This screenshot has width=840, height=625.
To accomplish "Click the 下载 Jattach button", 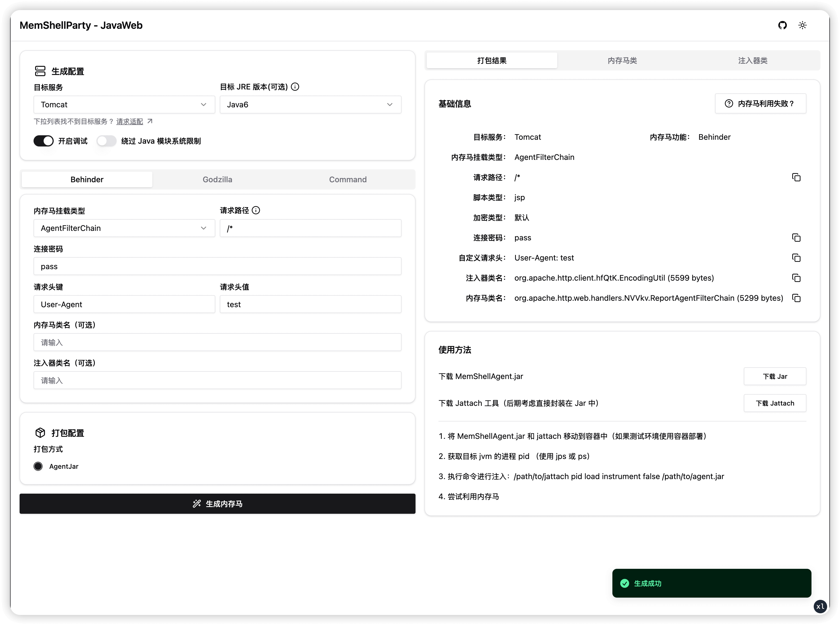I will (x=775, y=403).
